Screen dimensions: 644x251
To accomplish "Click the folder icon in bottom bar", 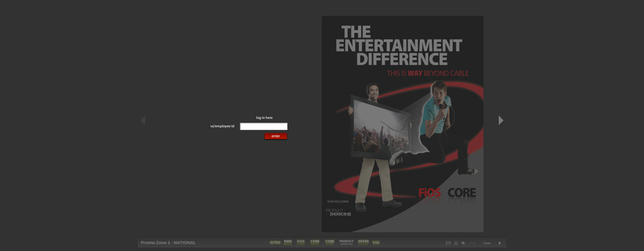I will coord(448,243).
